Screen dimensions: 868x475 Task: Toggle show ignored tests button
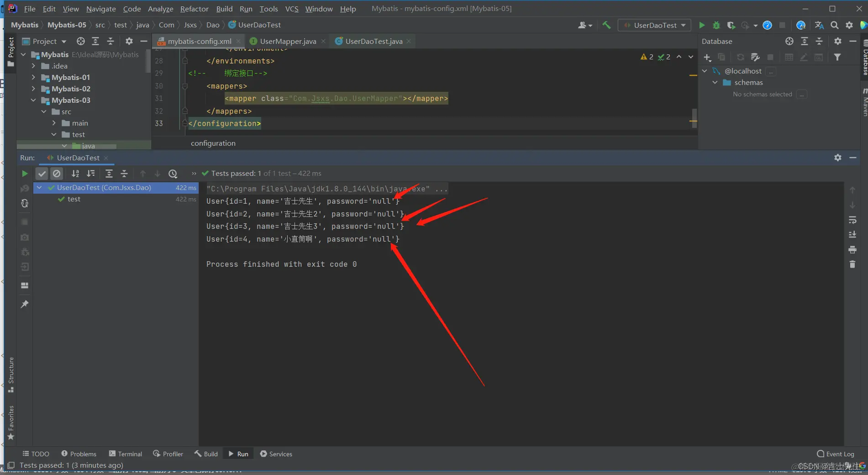tap(57, 174)
